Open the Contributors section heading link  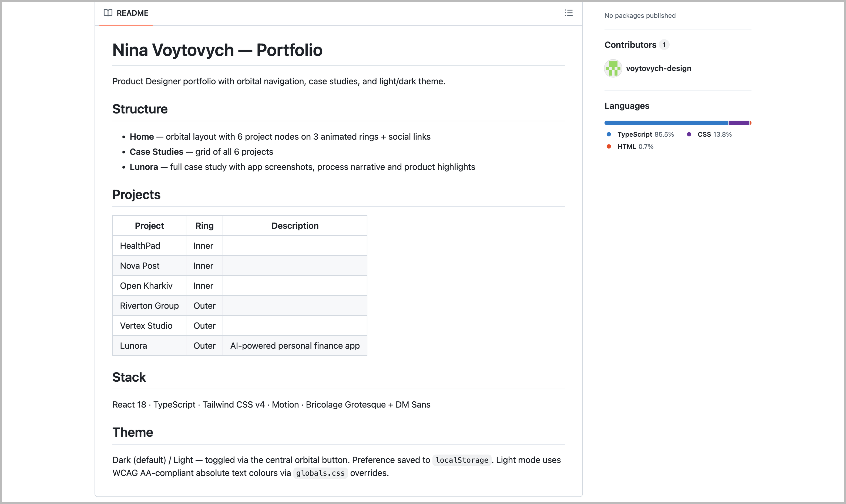click(630, 45)
